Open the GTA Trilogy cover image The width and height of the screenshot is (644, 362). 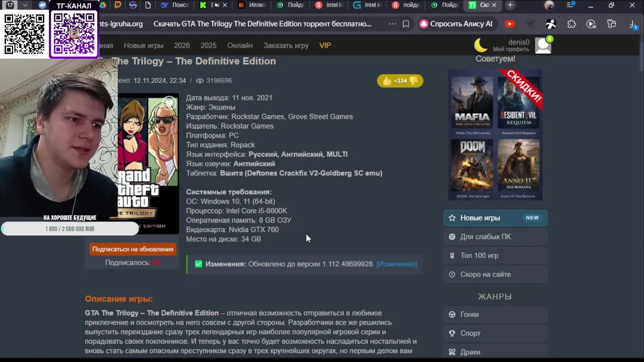pos(148,163)
